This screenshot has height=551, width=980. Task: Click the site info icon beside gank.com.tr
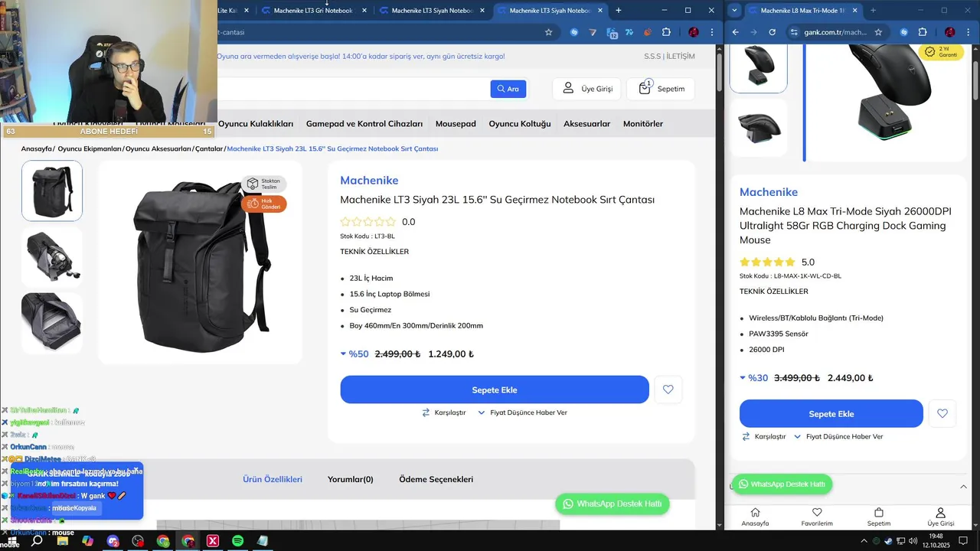794,32
